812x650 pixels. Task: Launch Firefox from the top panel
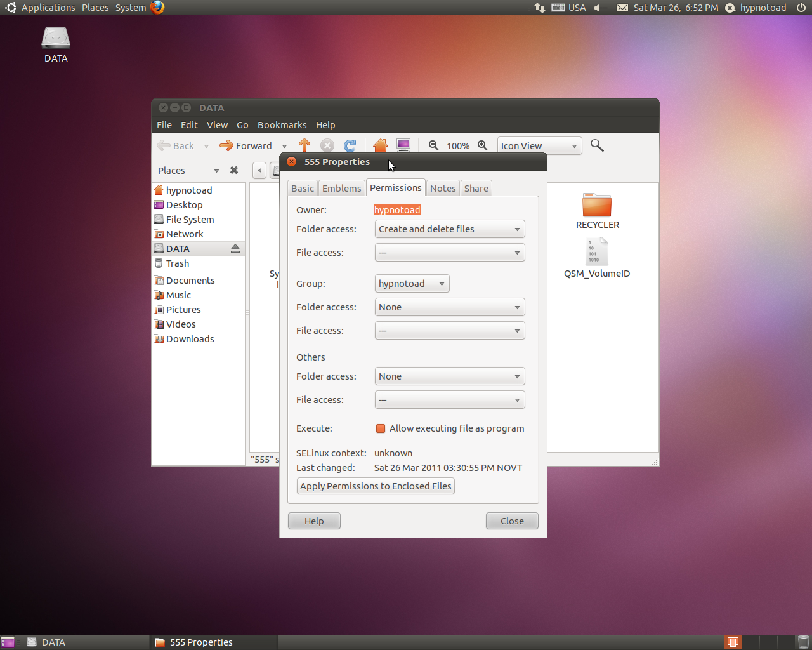157,8
